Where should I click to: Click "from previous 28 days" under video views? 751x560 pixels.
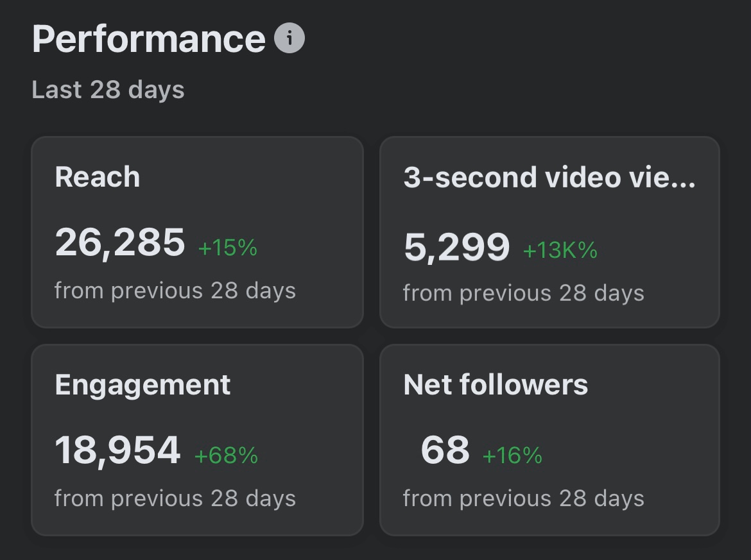pos(523,293)
